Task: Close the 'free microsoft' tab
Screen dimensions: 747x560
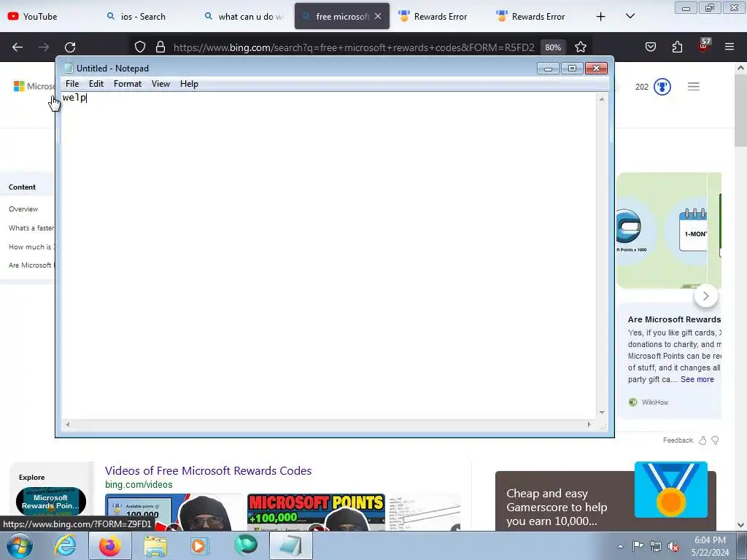Action: tap(378, 16)
